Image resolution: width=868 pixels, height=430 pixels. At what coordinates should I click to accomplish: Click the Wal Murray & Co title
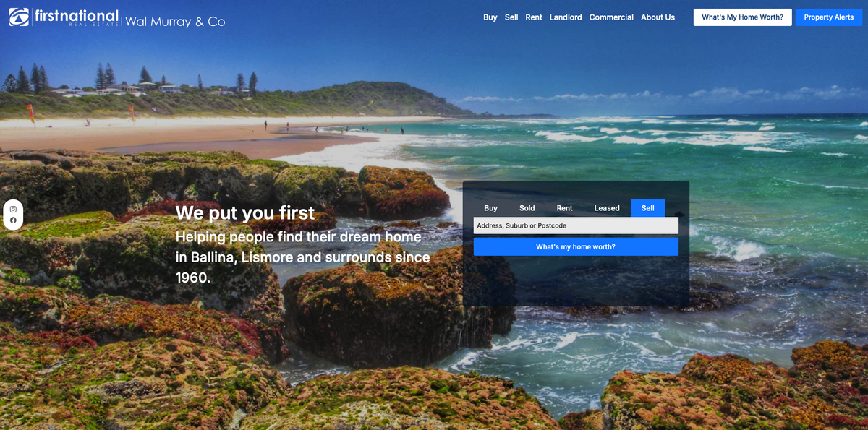click(x=175, y=22)
